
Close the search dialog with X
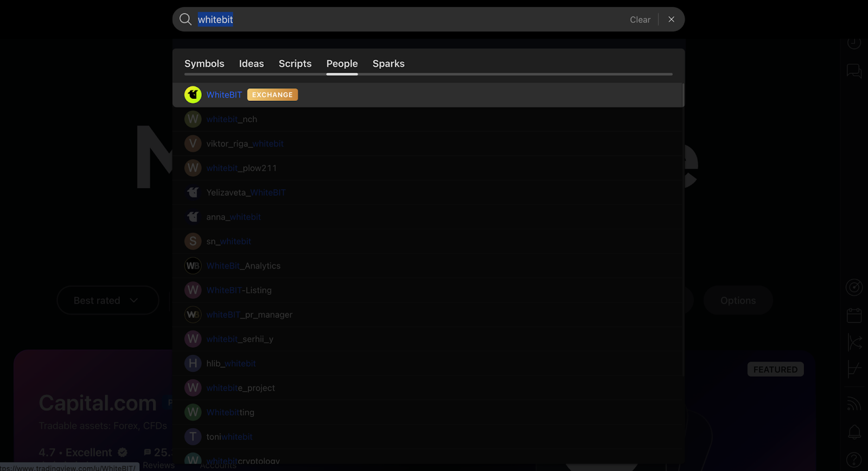[671, 20]
